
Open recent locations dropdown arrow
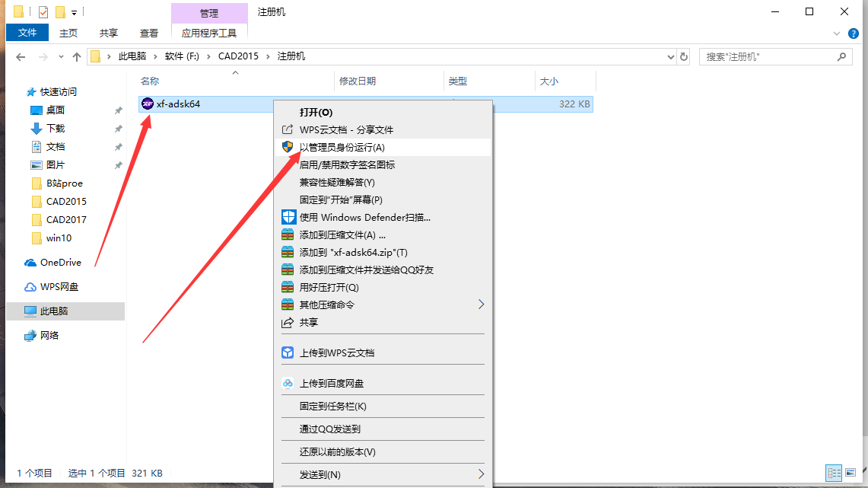61,56
